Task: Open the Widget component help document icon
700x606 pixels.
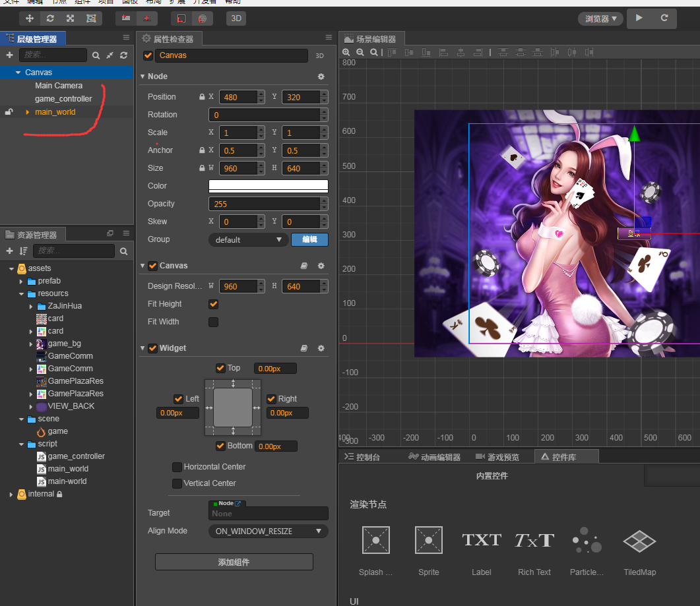Action: [x=304, y=348]
